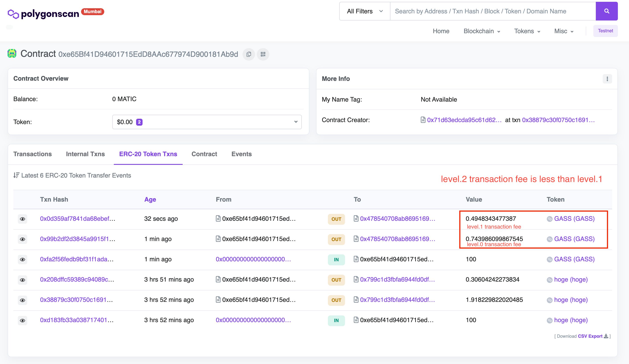Click value 0.4948343477387

[491, 219]
